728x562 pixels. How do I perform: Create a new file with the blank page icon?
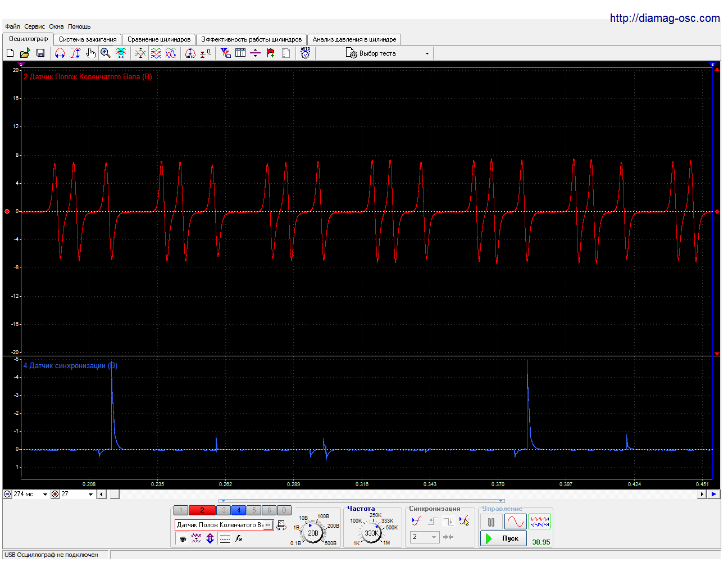pyautogui.click(x=10, y=53)
